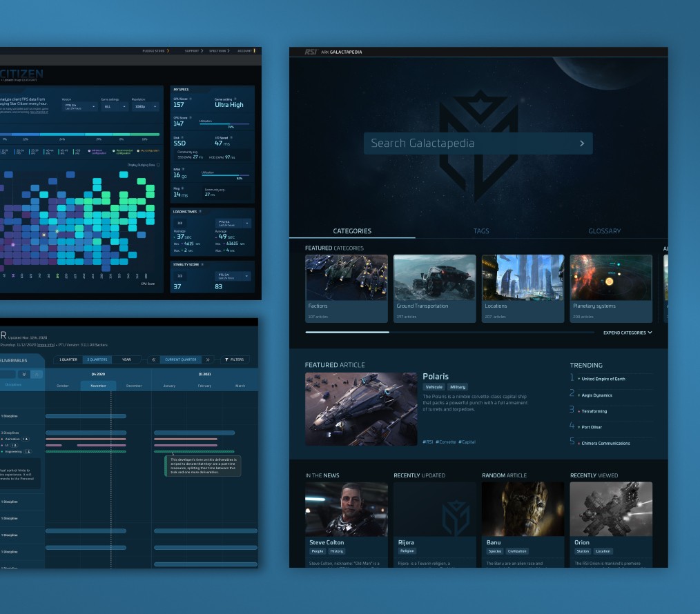Click the featured categories horizontal scrollbar
This screenshot has width=700, height=614.
click(449, 333)
